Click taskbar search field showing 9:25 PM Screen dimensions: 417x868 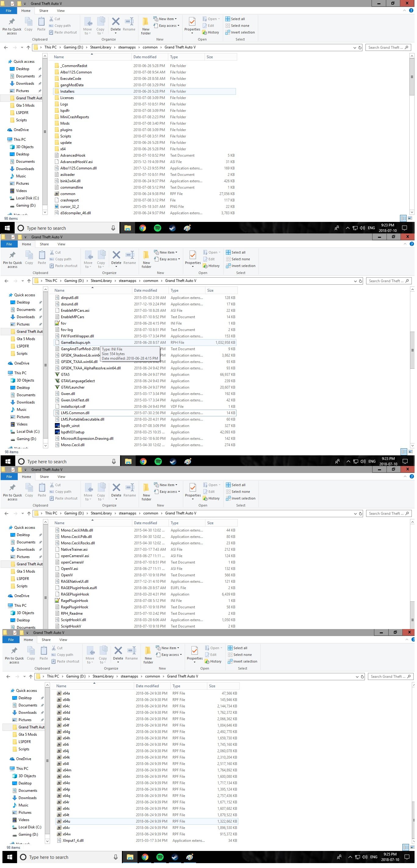[x=69, y=857]
